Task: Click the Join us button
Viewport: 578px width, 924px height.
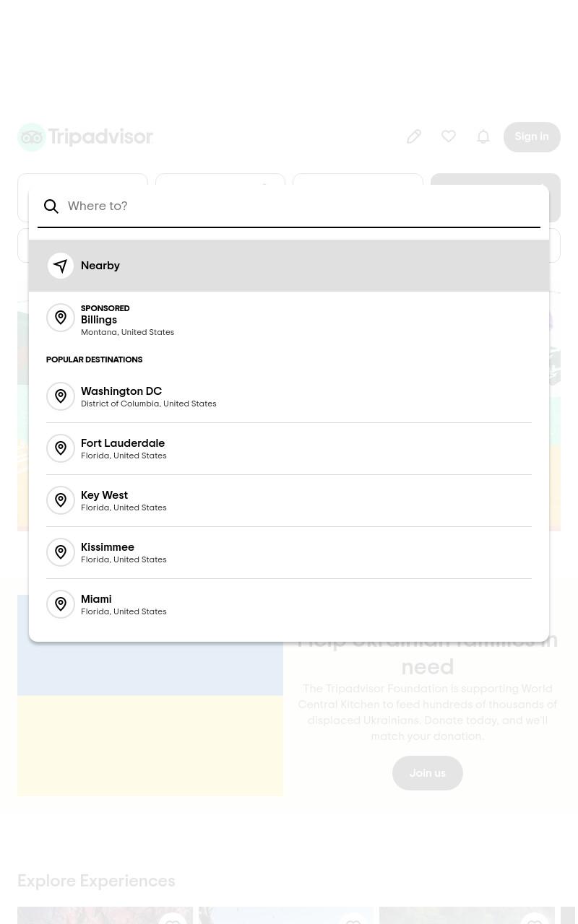Action: tap(428, 773)
